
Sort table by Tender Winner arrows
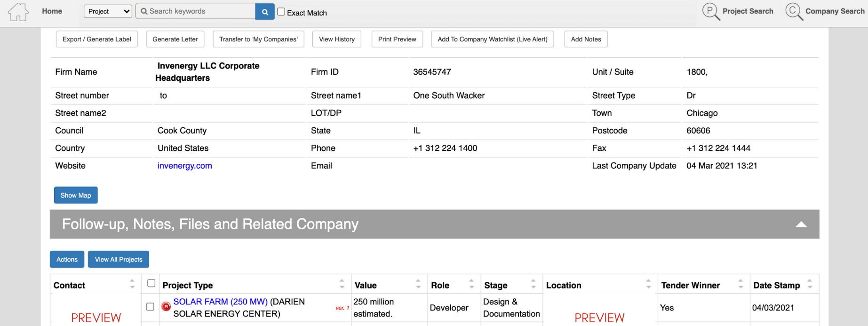(x=741, y=284)
